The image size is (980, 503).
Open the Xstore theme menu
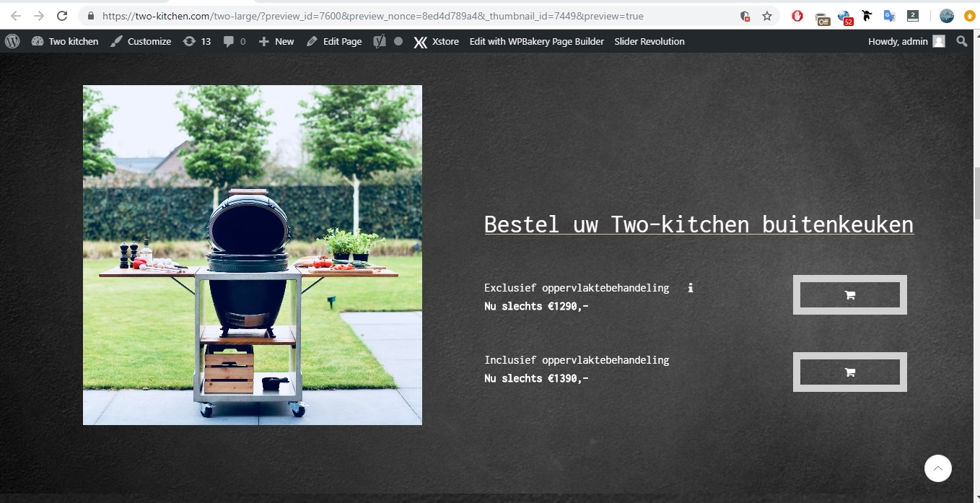(436, 41)
